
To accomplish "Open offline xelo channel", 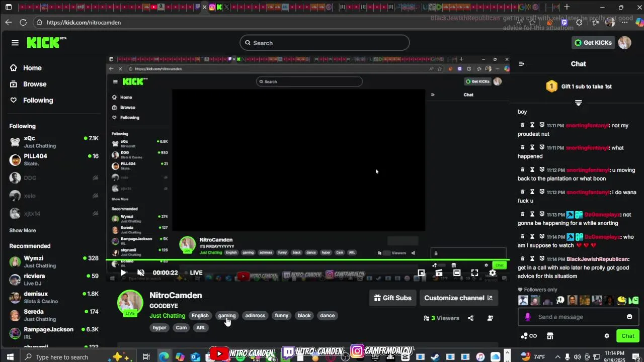I will tap(53, 196).
